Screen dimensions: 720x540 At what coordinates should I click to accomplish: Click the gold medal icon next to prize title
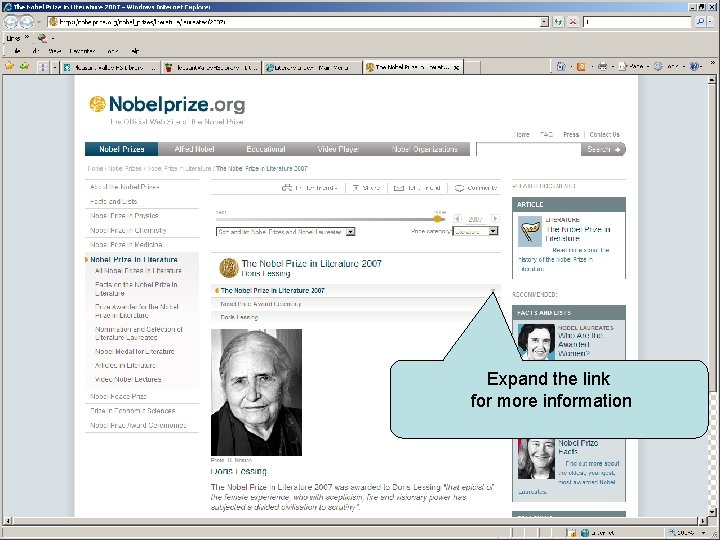pos(228,268)
